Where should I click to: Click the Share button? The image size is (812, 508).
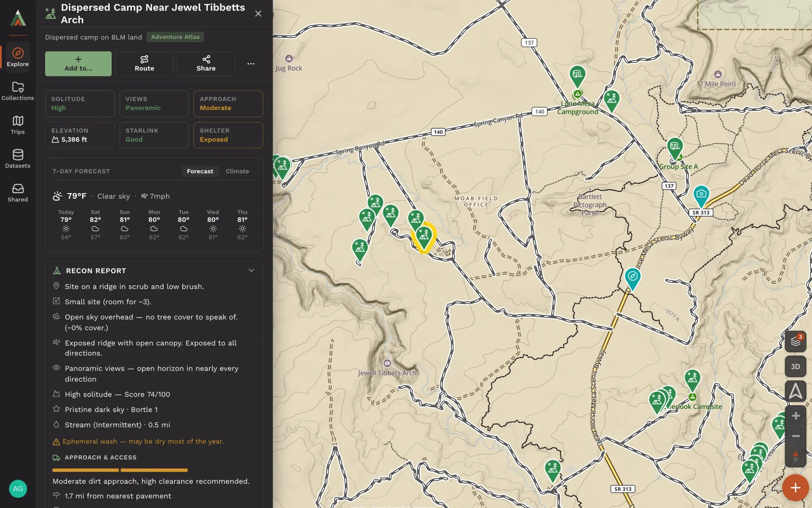[x=206, y=64]
